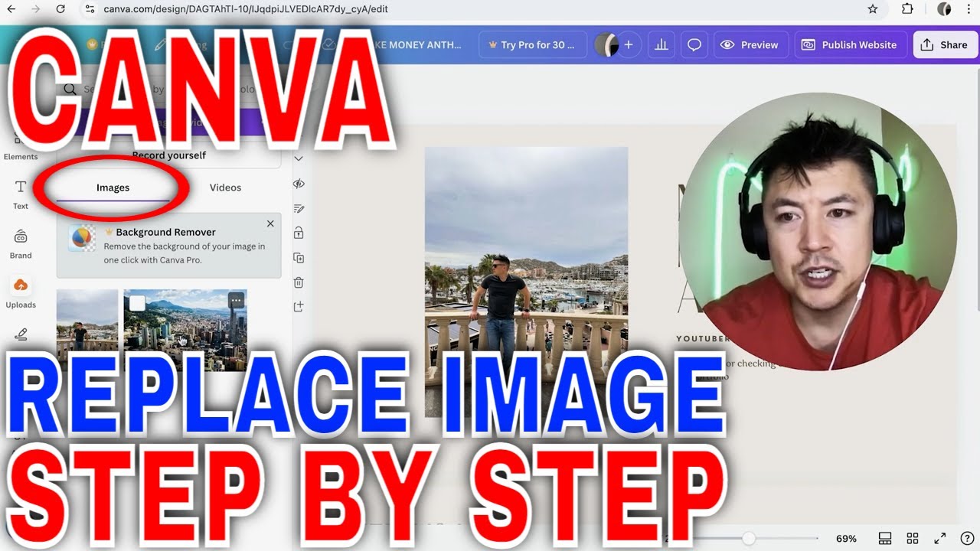Screen dimensions: 980x551
Task: Open the help question mark
Action: click(967, 538)
